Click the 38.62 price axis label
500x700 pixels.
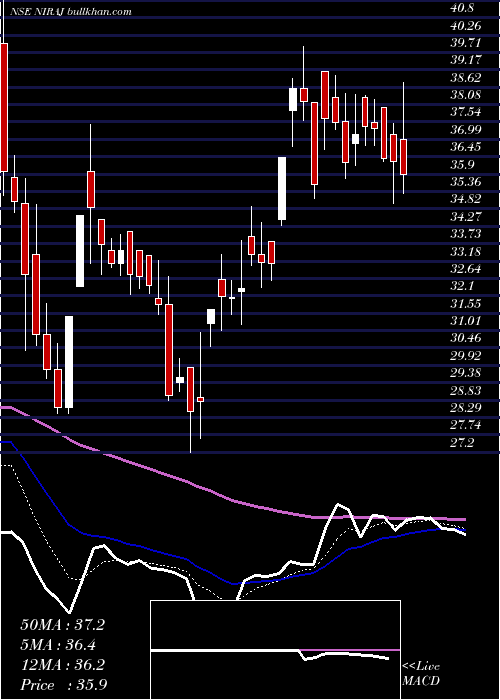click(466, 78)
